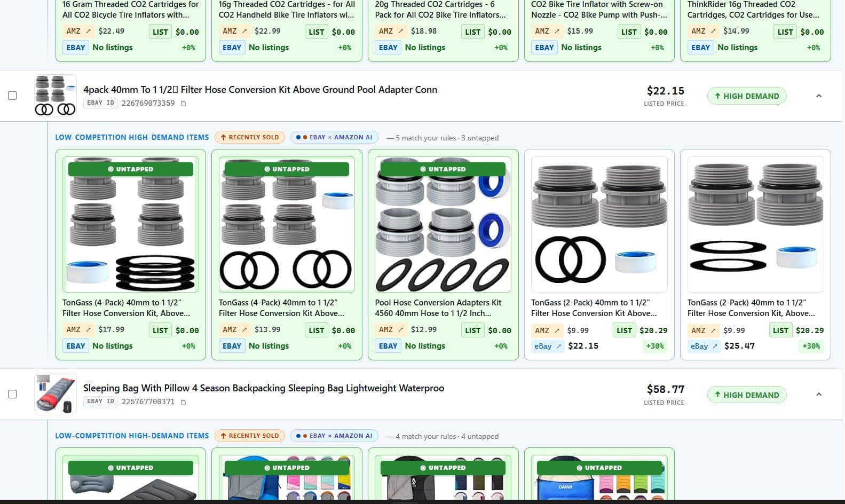
Task: Click '$22.15' listed price text
Action: click(665, 91)
